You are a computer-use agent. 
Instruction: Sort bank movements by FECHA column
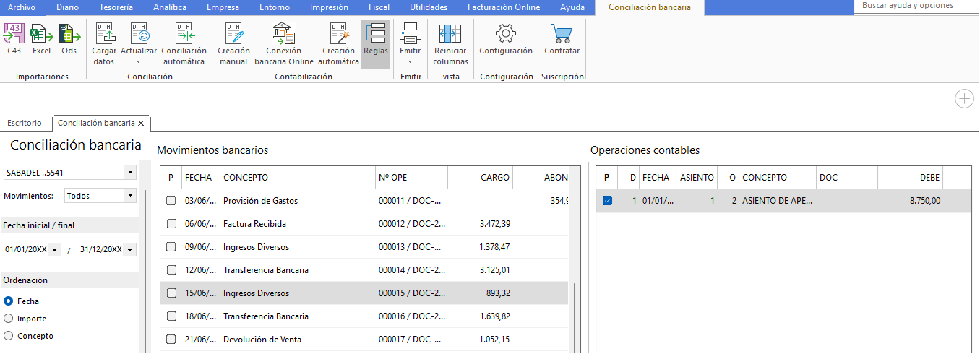point(199,177)
